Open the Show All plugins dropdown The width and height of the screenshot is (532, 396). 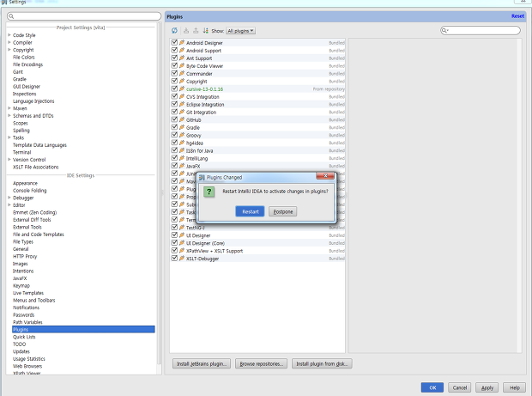click(x=240, y=31)
